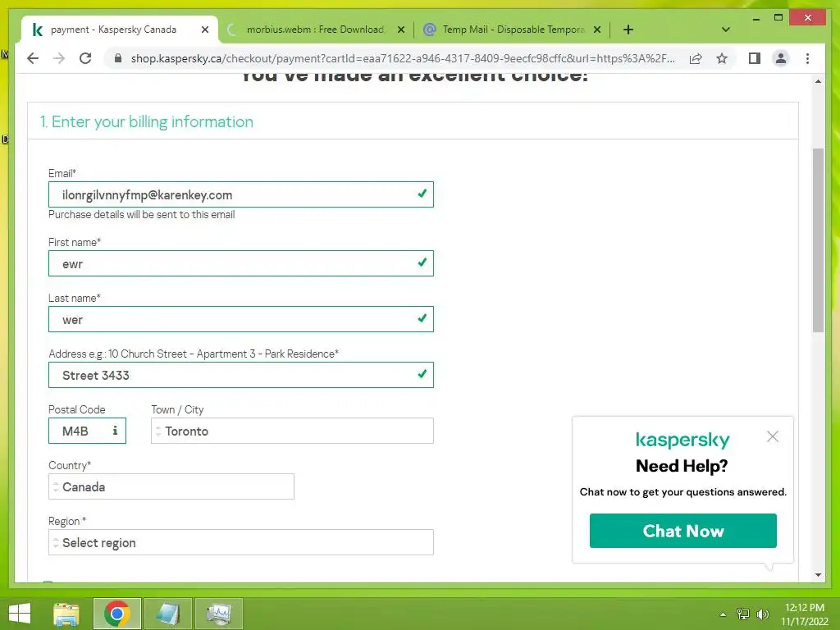Click the Enter your billing information heading
The height and width of the screenshot is (630, 840).
146,122
